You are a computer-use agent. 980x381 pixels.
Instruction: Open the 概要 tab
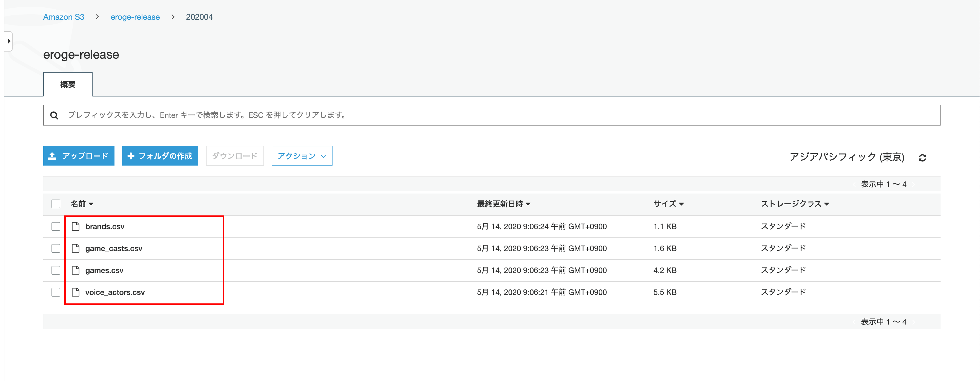coord(68,84)
